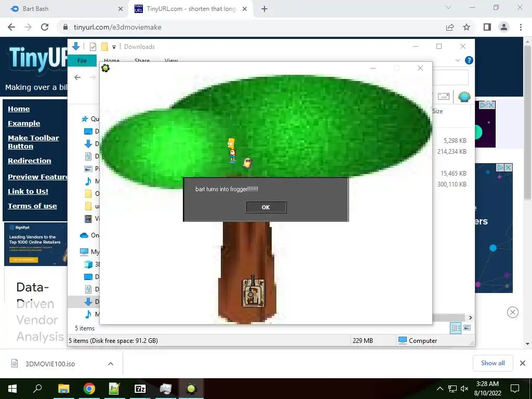Viewport: 532px width, 399px height.
Task: Click the properties checkmark icon in Explorer title bar
Action: coord(92,47)
